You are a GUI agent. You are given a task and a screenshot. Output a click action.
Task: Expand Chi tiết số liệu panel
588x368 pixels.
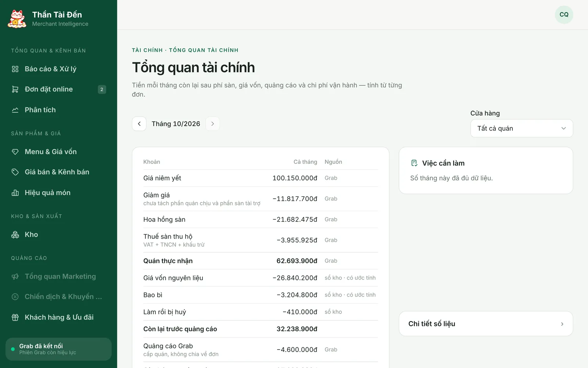[x=486, y=324]
